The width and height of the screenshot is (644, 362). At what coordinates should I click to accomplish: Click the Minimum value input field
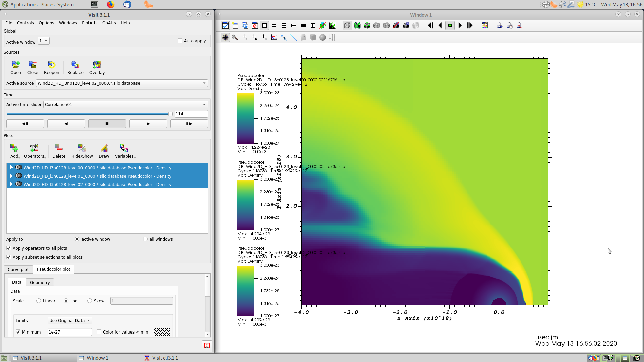point(69,332)
